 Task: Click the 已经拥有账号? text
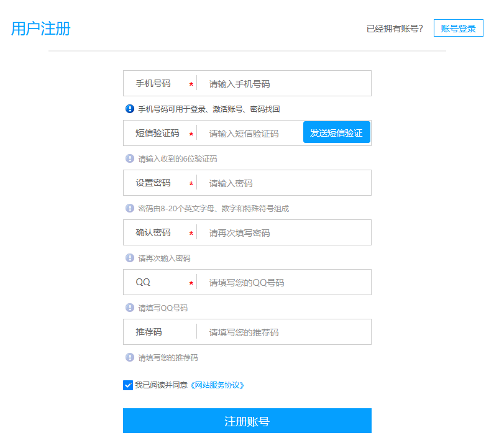(x=395, y=29)
